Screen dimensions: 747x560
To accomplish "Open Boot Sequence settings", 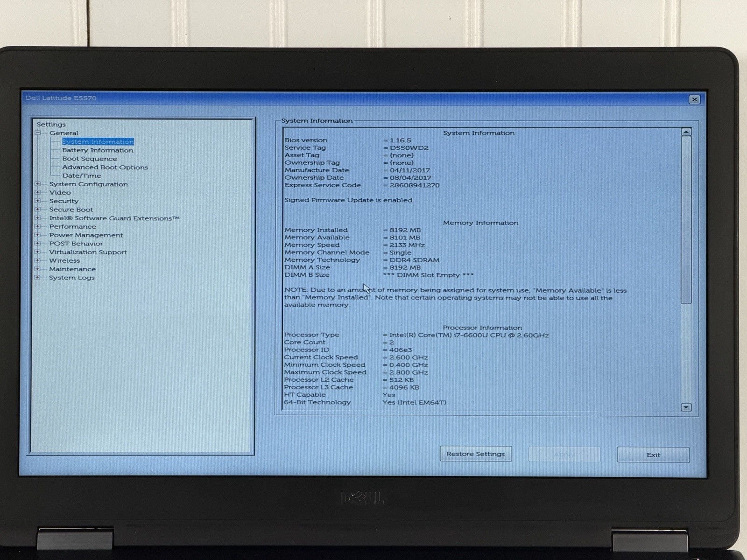I will (90, 159).
